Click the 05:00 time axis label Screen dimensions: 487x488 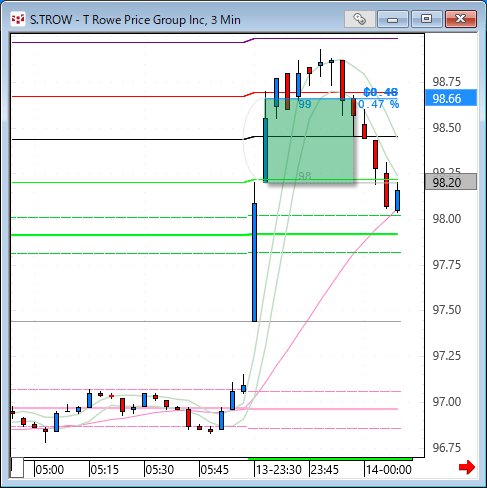[50, 470]
